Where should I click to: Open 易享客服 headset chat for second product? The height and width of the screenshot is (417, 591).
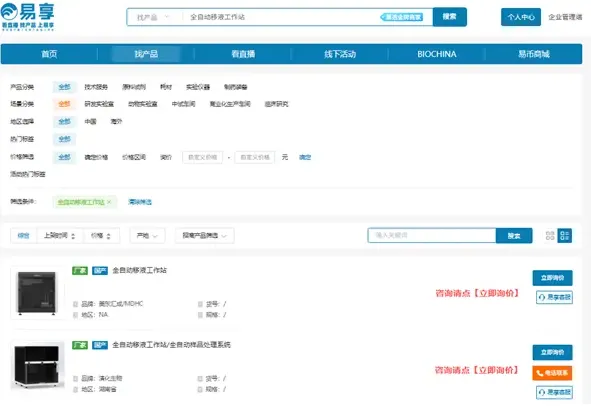click(x=554, y=392)
